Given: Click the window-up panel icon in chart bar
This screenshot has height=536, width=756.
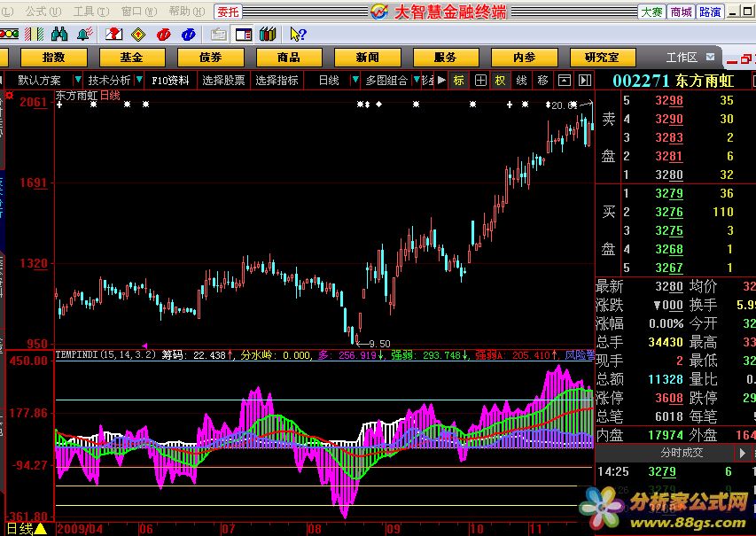Looking at the screenshot, I should point(564,80).
